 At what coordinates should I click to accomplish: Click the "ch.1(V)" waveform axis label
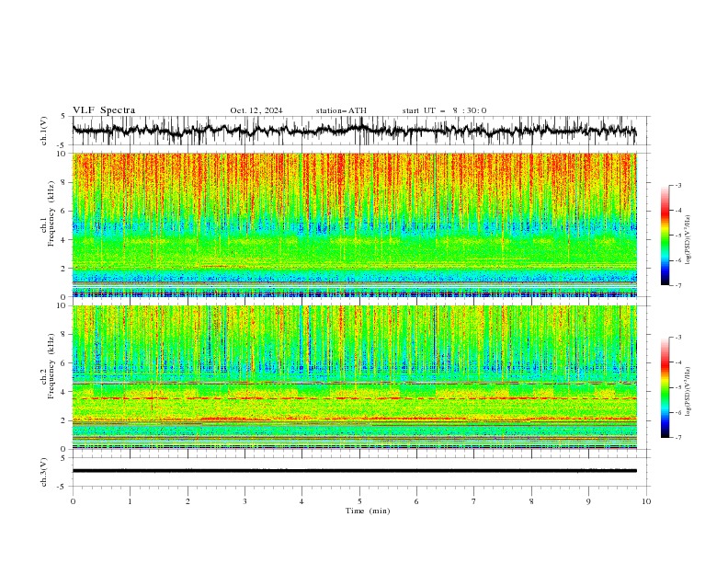pyautogui.click(x=44, y=131)
